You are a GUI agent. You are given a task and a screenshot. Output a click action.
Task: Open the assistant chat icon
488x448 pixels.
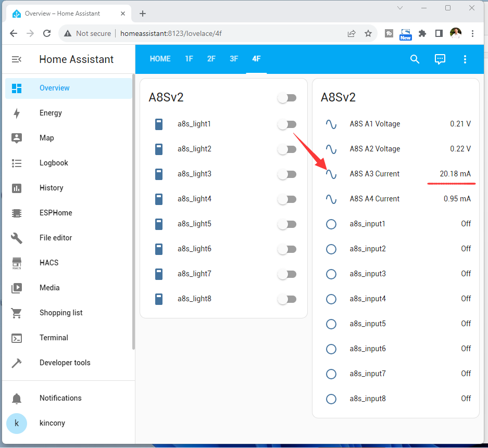click(x=440, y=59)
